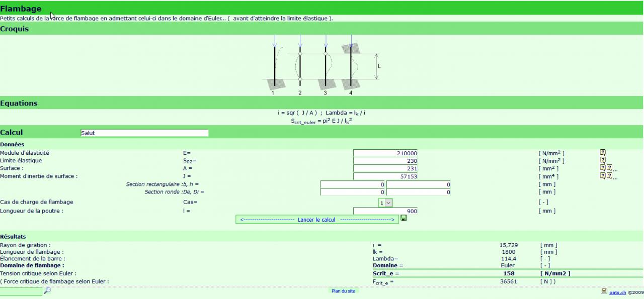Click the buckling cases sketch image
The width and height of the screenshot is (644, 299).
tap(322, 64)
